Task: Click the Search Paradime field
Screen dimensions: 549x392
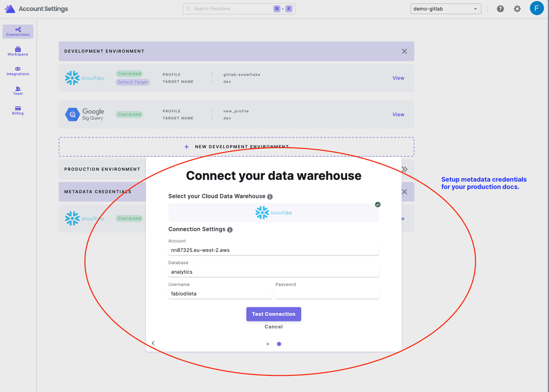Action: tap(239, 9)
